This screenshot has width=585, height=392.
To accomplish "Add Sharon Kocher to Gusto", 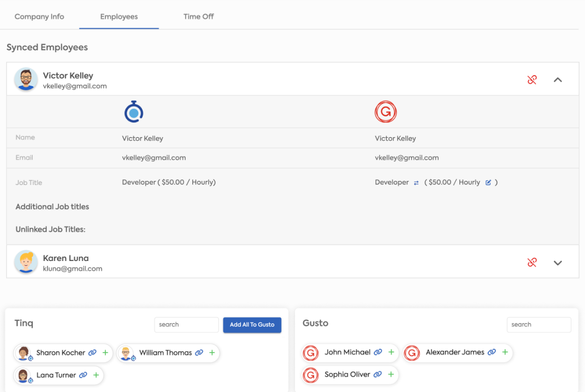I will pos(105,353).
